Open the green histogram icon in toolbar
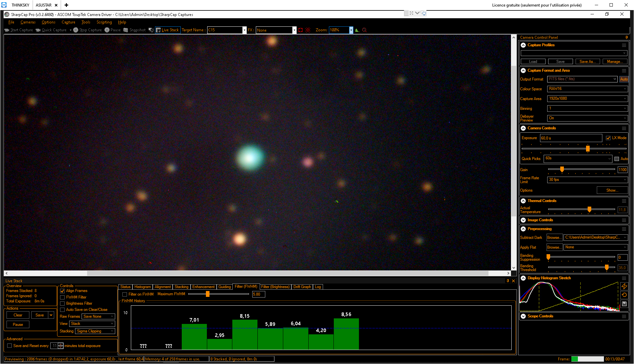Screen dimensions: 634x364 pos(357,30)
